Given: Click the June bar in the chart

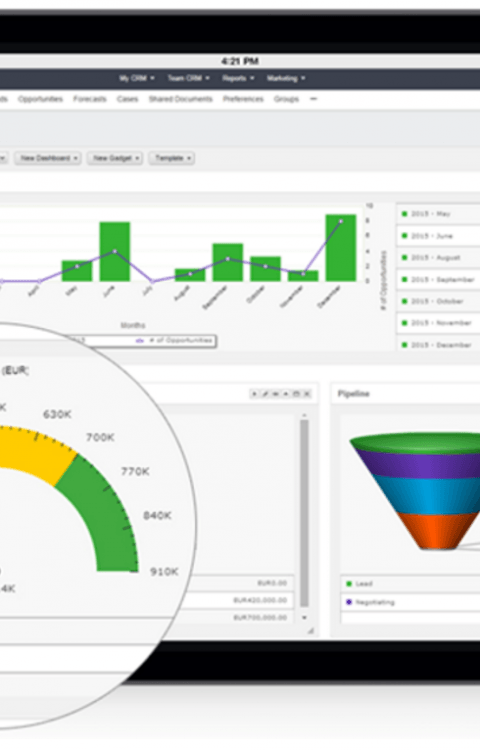Looking at the screenshot, I should click(115, 252).
